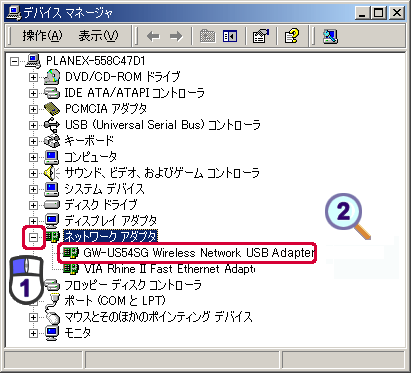This screenshot has height=373, width=411.
Task: Expand the マウスとそのほかのポインティング デバイス node
Action: (33, 317)
